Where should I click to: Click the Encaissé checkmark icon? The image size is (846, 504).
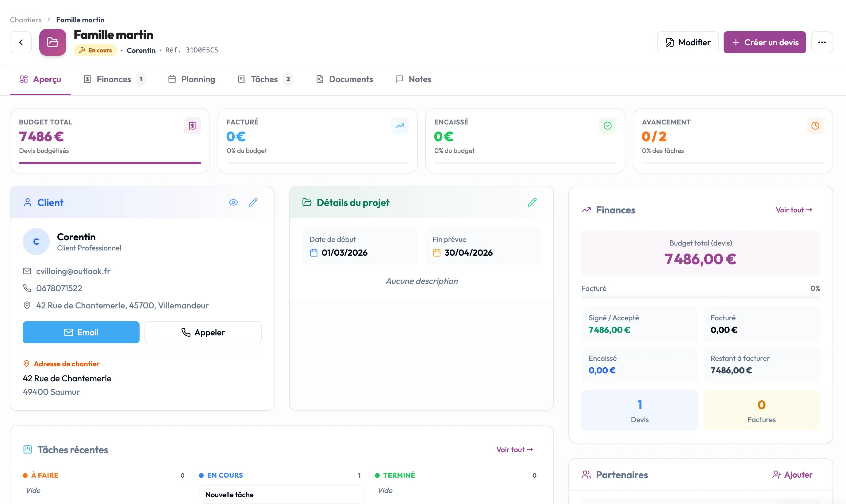pyautogui.click(x=607, y=126)
